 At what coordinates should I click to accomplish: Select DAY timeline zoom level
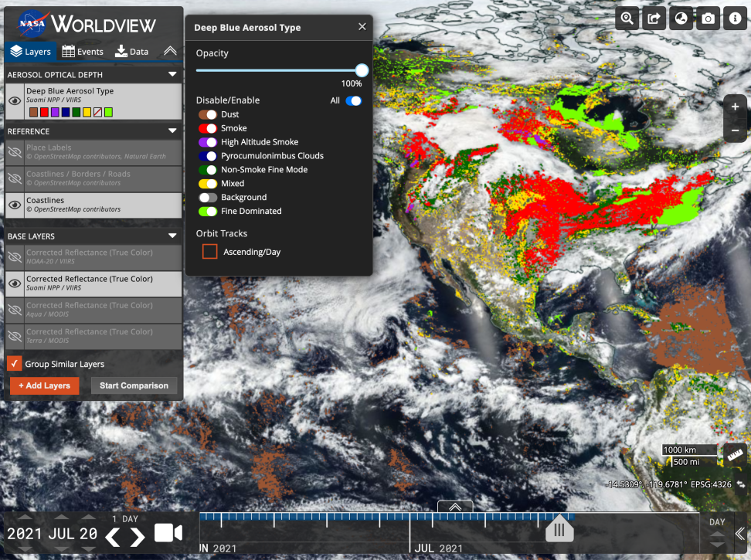[x=717, y=521]
